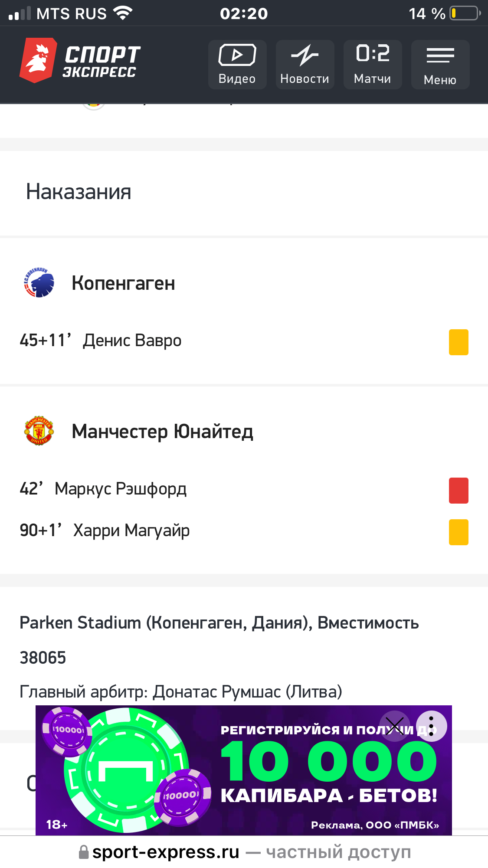488x868 pixels.
Task: Open Манчестер Юнайтед team page
Action: pos(162,432)
